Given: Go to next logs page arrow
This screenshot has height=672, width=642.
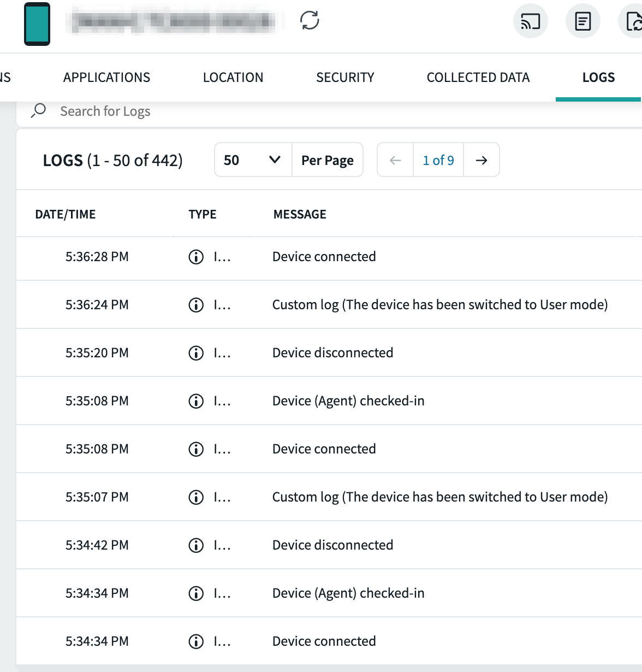Looking at the screenshot, I should [481, 160].
